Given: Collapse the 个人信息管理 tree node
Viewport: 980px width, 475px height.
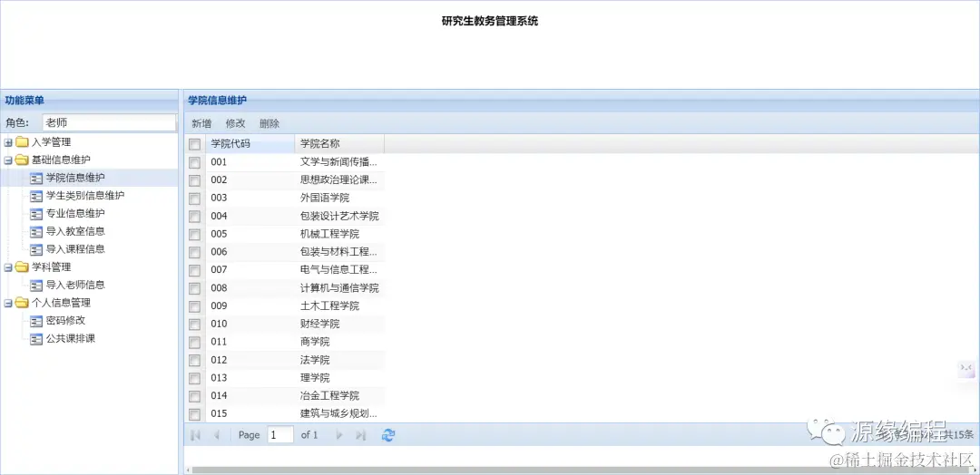Looking at the screenshot, I should tap(8, 304).
